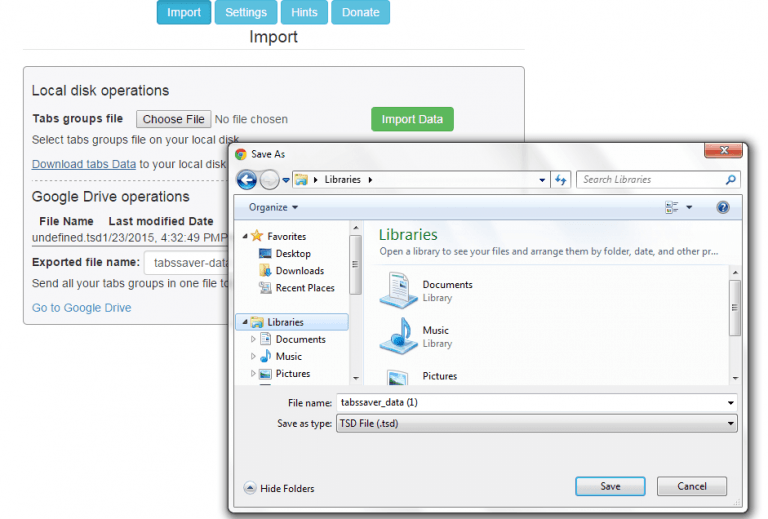Collapse the Favorites tree group
This screenshot has height=519, width=768.
click(x=246, y=236)
